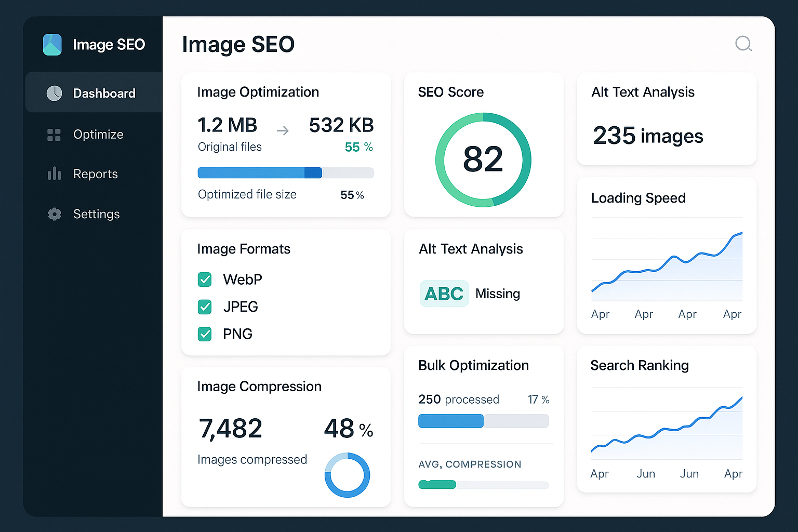Screen dimensions: 798x532
Task: Toggle the JPEG format checkbox
Action: (x=205, y=307)
